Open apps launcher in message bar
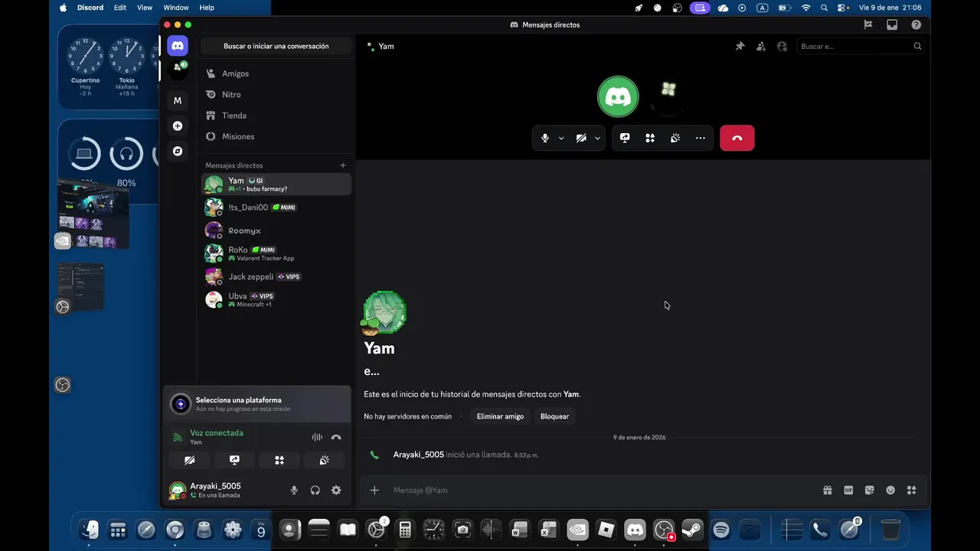Screen dimensions: 980x551 point(911,491)
